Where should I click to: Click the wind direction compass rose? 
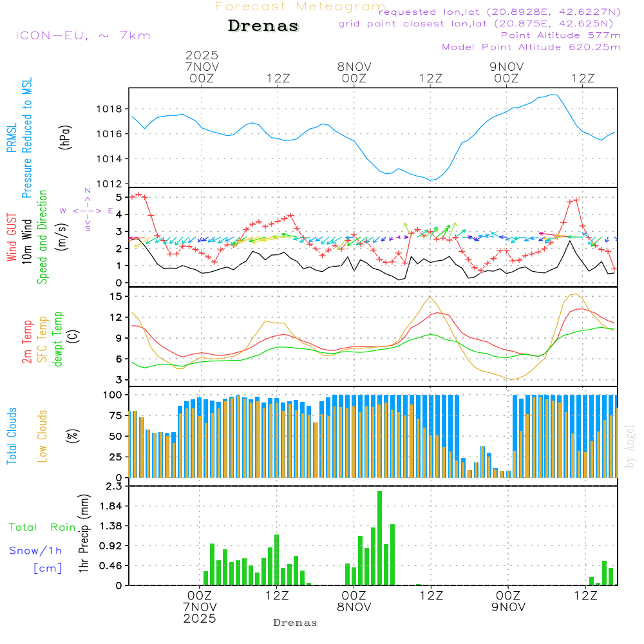(x=88, y=211)
